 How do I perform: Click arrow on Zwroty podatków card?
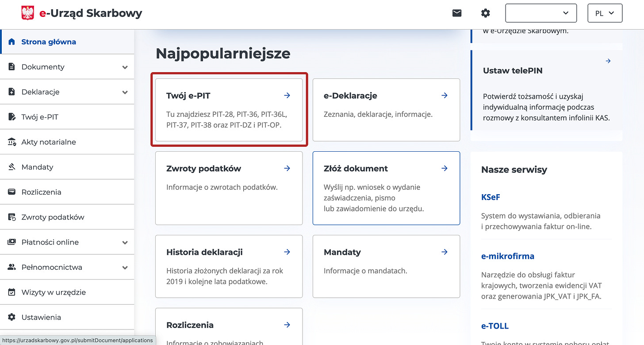[x=287, y=168]
